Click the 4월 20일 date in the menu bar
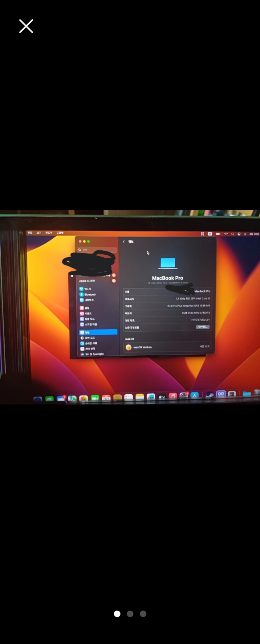This screenshot has width=260, height=644. (x=254, y=234)
